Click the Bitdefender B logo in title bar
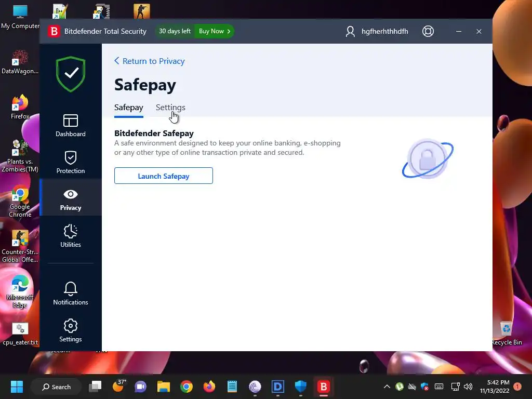 (54, 31)
